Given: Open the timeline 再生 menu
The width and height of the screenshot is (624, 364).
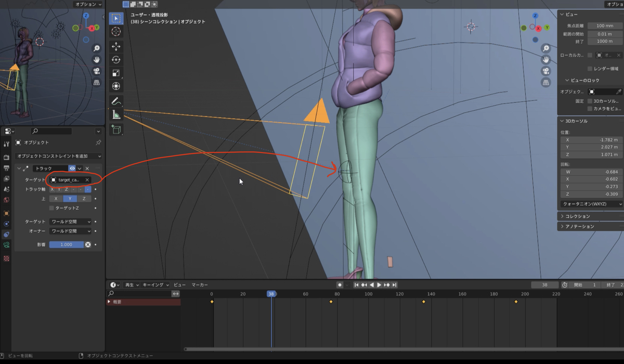Looking at the screenshot, I should click(132, 285).
